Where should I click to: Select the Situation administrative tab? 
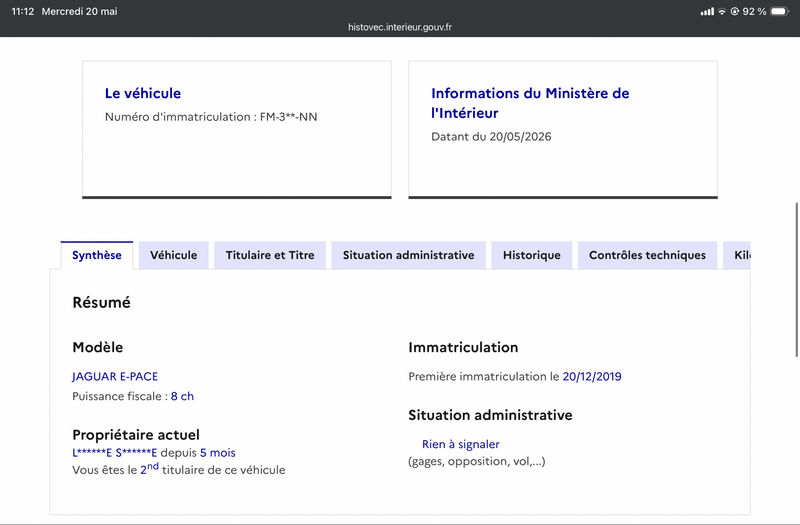408,255
